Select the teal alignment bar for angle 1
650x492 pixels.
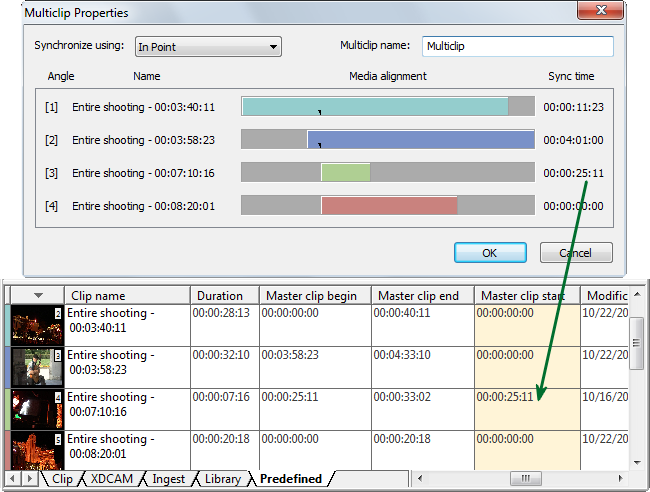tap(375, 107)
